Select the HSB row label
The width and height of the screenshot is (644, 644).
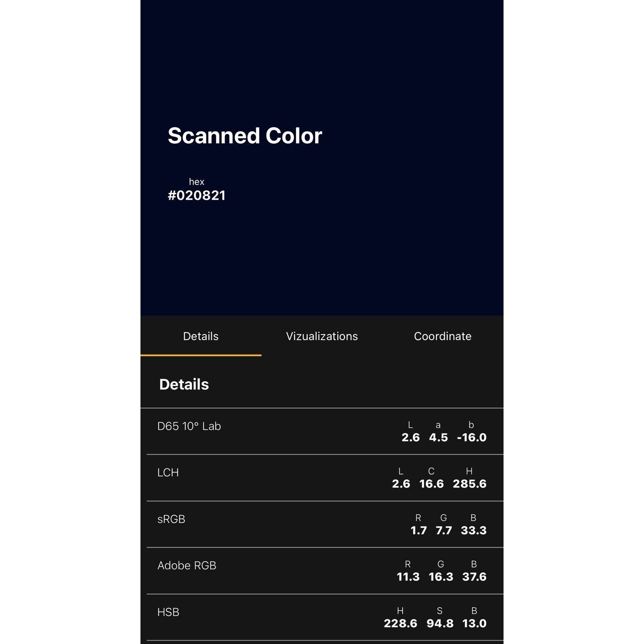tap(168, 612)
